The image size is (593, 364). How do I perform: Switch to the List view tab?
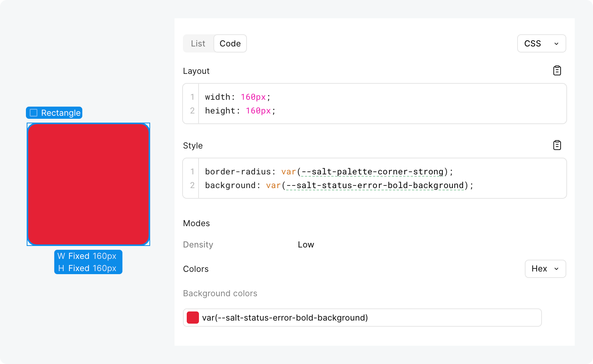[198, 44]
